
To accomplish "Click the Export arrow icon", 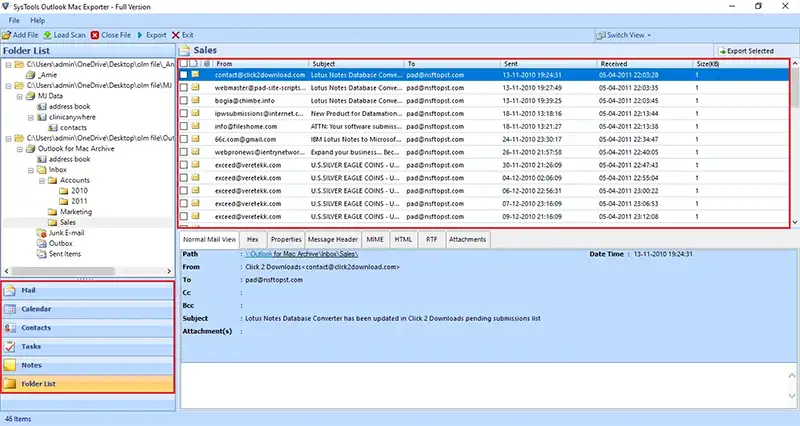I will click(140, 35).
